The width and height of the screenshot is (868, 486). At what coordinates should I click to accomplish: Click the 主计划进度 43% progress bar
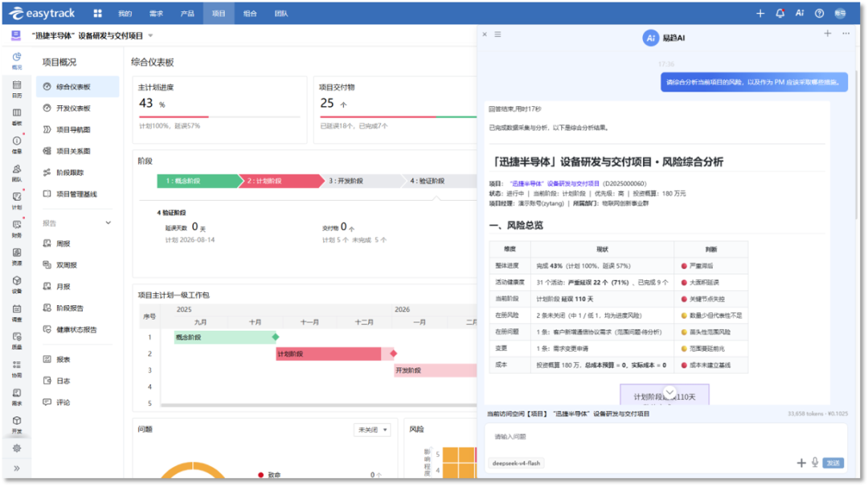[x=219, y=116]
